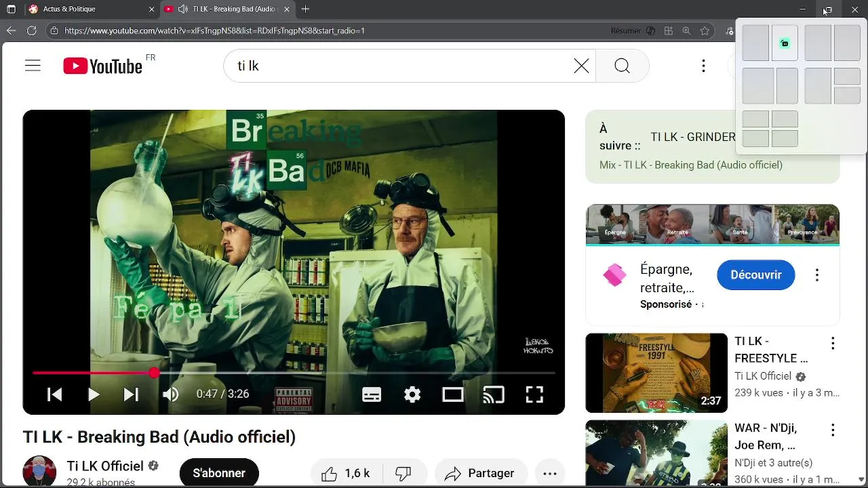Visit Ti Lk Officiel under Freestyle video

point(764,376)
